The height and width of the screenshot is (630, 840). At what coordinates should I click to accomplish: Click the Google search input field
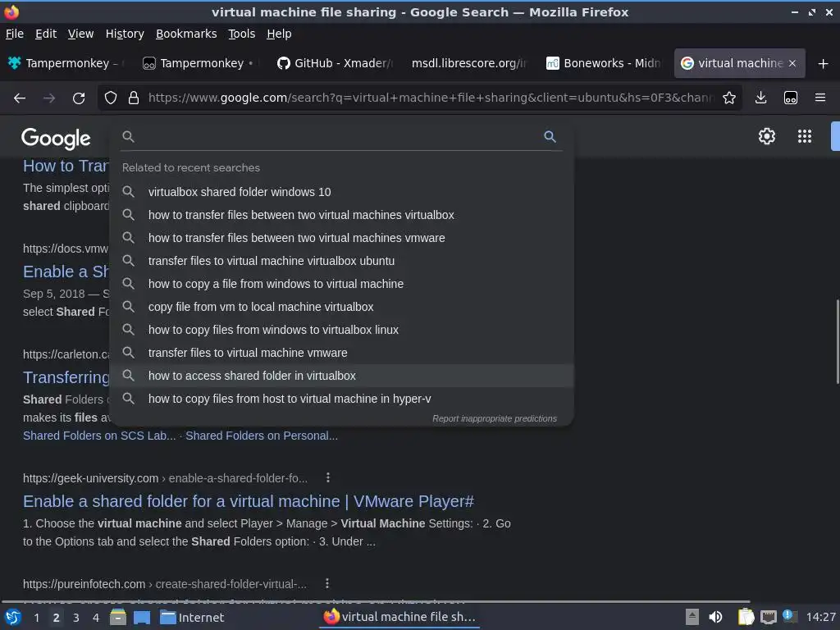coord(337,137)
